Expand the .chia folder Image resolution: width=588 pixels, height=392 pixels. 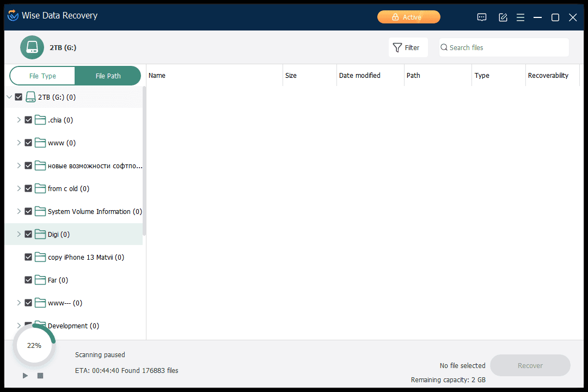(19, 120)
